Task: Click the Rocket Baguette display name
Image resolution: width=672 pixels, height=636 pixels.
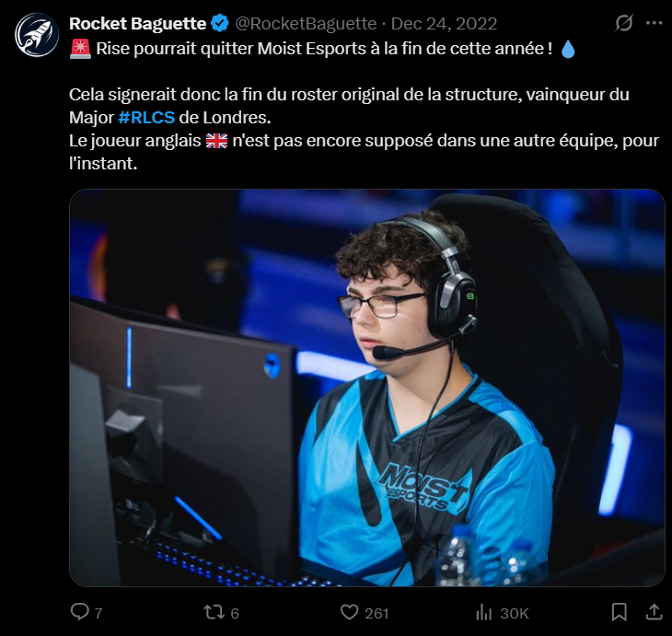Action: 137,24
